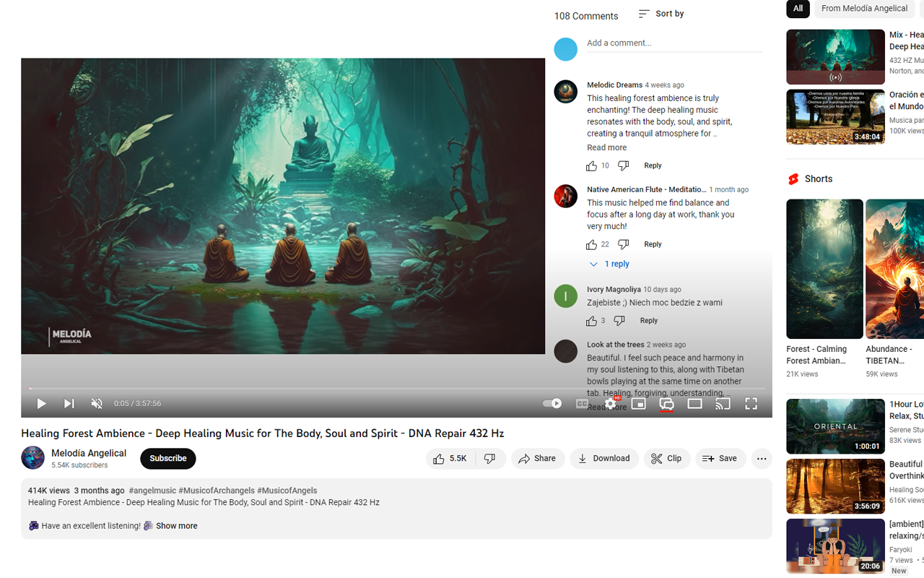Open Melodía Angelical channel name link
The image size is (924, 578).
pos(89,453)
